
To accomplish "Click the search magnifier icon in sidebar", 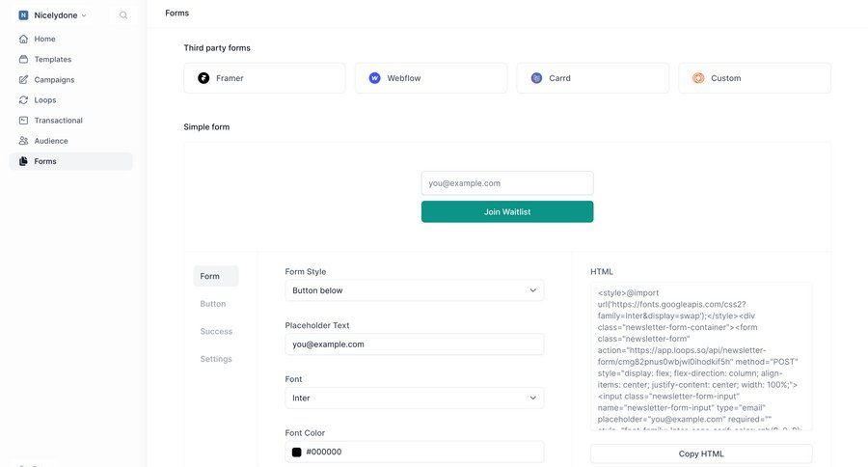I will tap(123, 15).
